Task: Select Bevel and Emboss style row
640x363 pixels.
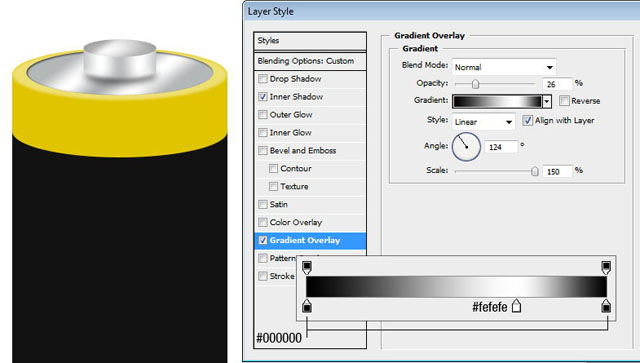Action: click(x=310, y=151)
